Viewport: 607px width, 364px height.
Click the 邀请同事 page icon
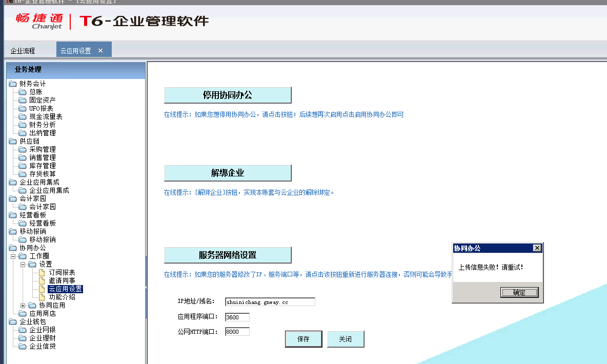pyautogui.click(x=42, y=280)
